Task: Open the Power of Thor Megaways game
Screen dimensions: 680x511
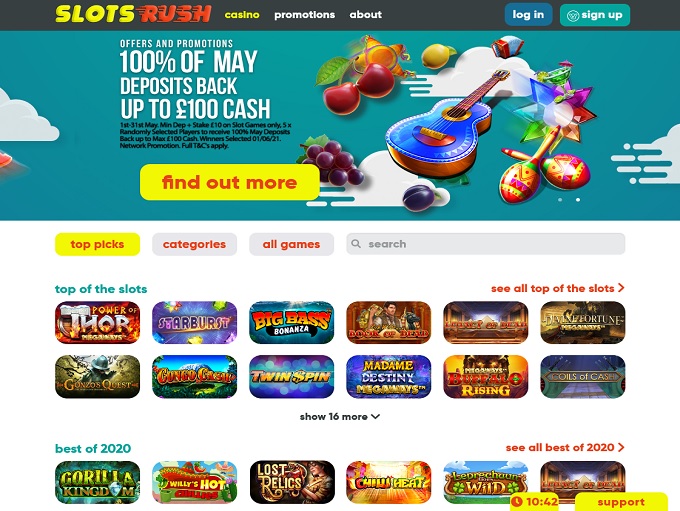Action: (98, 323)
